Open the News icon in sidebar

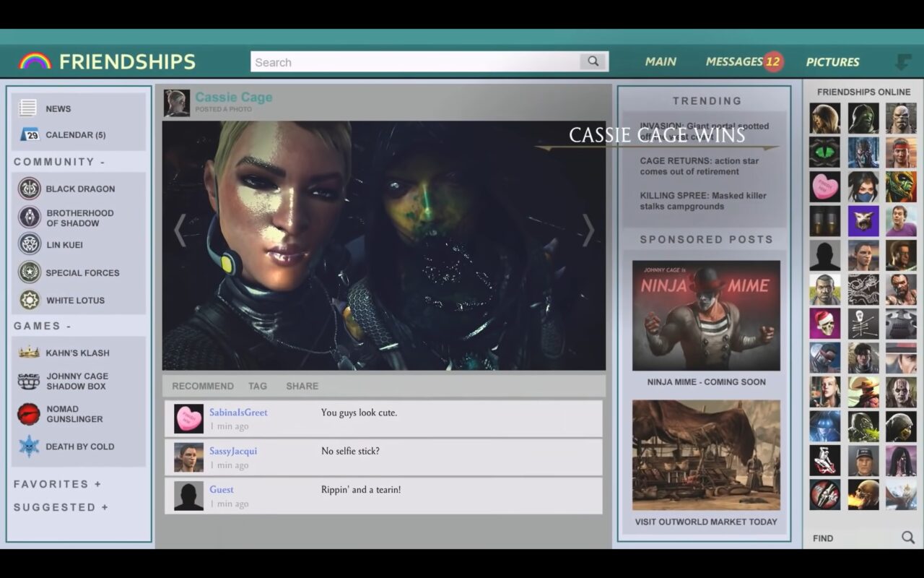28,108
